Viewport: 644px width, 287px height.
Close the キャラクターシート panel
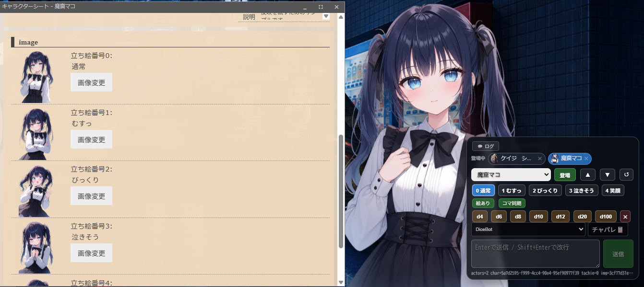tap(336, 7)
